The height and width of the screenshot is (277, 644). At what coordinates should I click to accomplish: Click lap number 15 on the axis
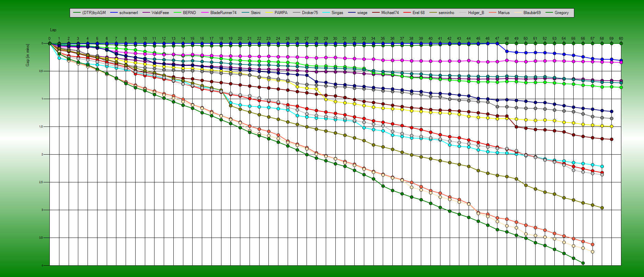coord(192,39)
